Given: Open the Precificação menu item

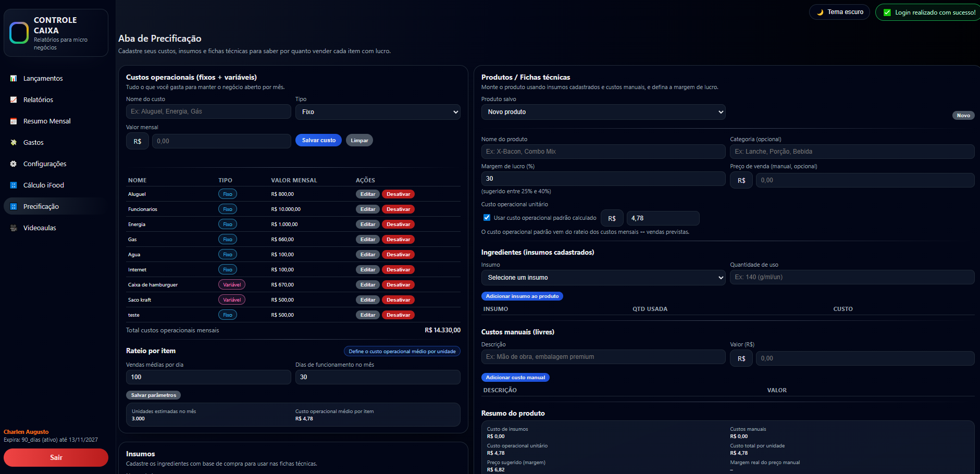Looking at the screenshot, I should click(41, 207).
